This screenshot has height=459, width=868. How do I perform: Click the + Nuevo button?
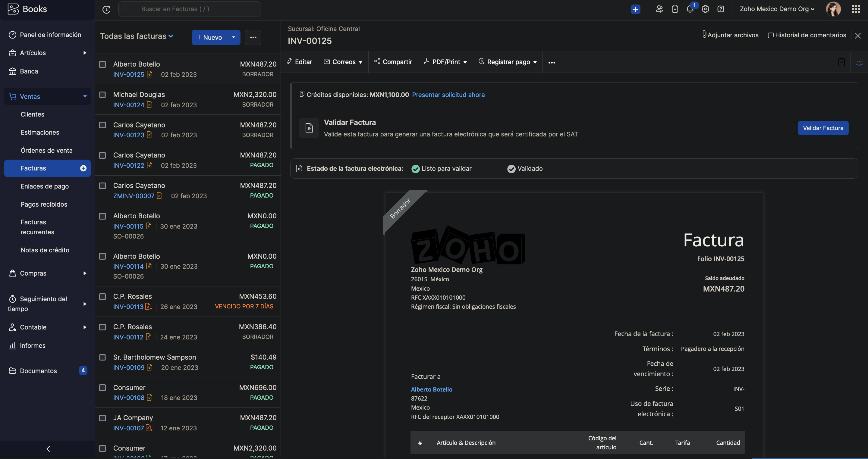[x=209, y=37]
